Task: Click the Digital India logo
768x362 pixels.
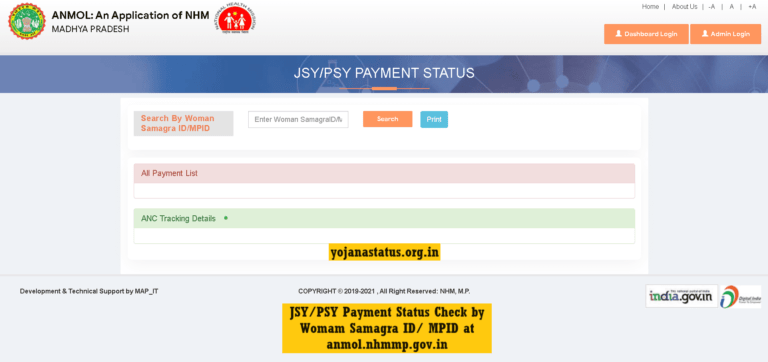Action: coord(740,296)
